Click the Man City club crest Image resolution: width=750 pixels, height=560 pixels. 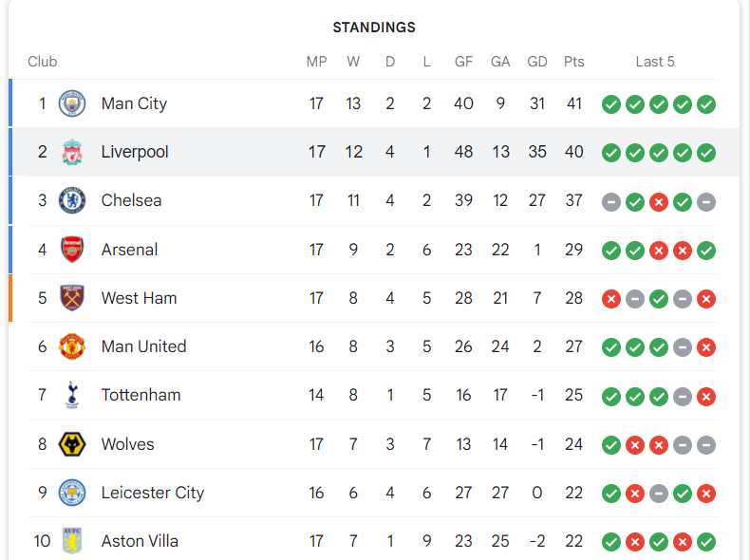tap(72, 103)
